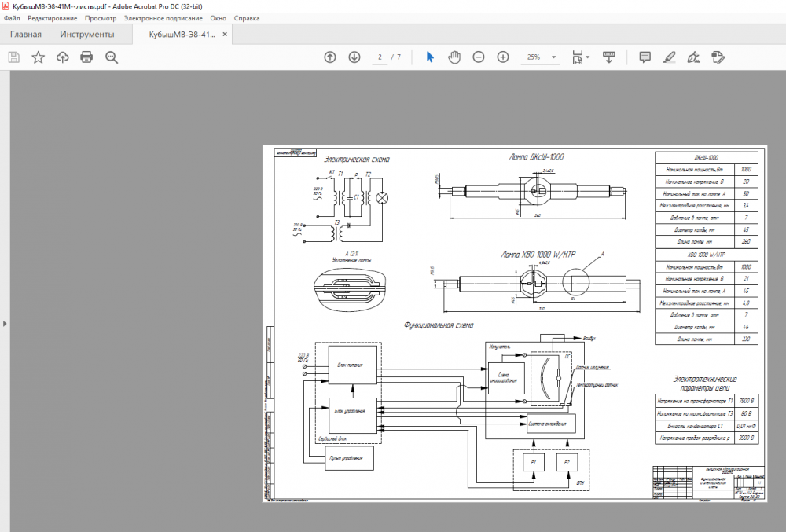Open the 25% zoom level dropdown
Viewport: 786px width, 532px height.
pyautogui.click(x=553, y=57)
